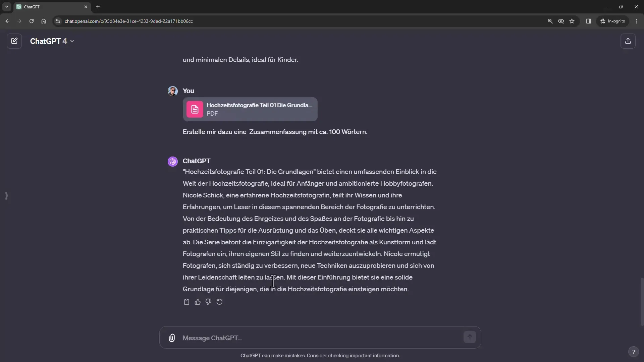Expand the sidebar with left edge handle
Viewport: 644px width, 362px height.
pyautogui.click(x=6, y=196)
